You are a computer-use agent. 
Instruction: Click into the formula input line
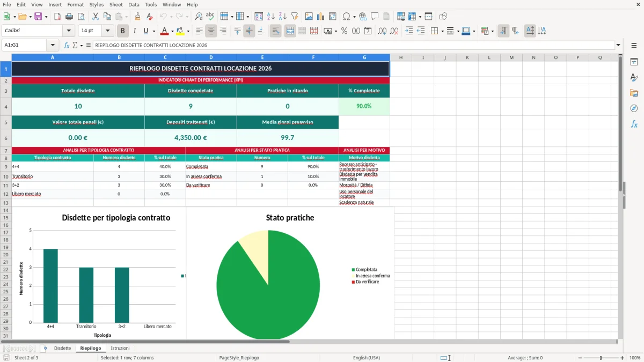(353, 46)
